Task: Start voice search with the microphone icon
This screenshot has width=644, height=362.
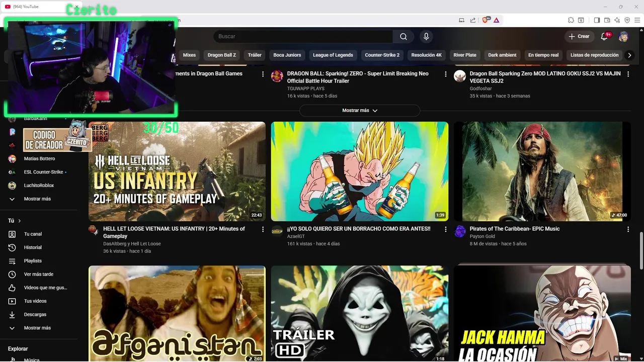Action: point(426,36)
